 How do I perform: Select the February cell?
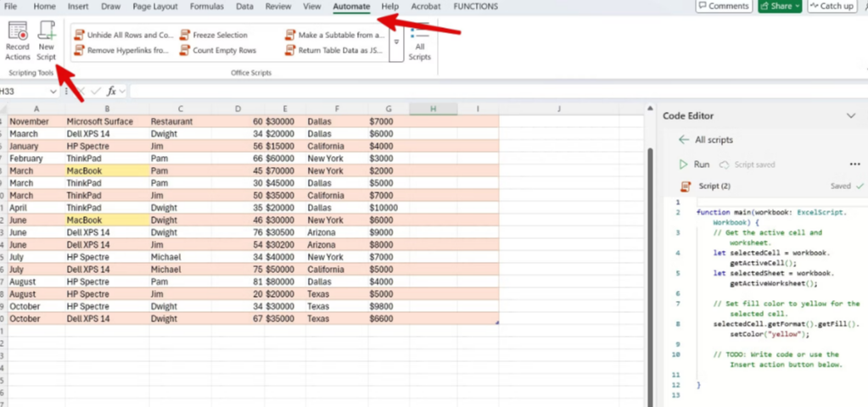point(36,159)
